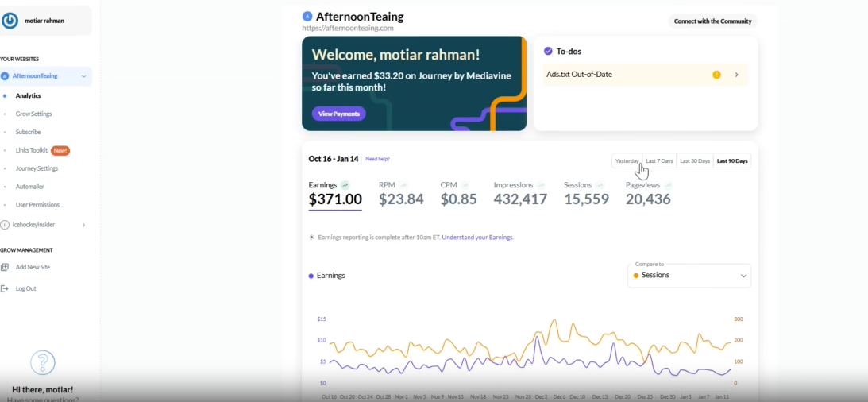Open Journey Settings in sidebar
The height and width of the screenshot is (402, 868).
click(37, 168)
